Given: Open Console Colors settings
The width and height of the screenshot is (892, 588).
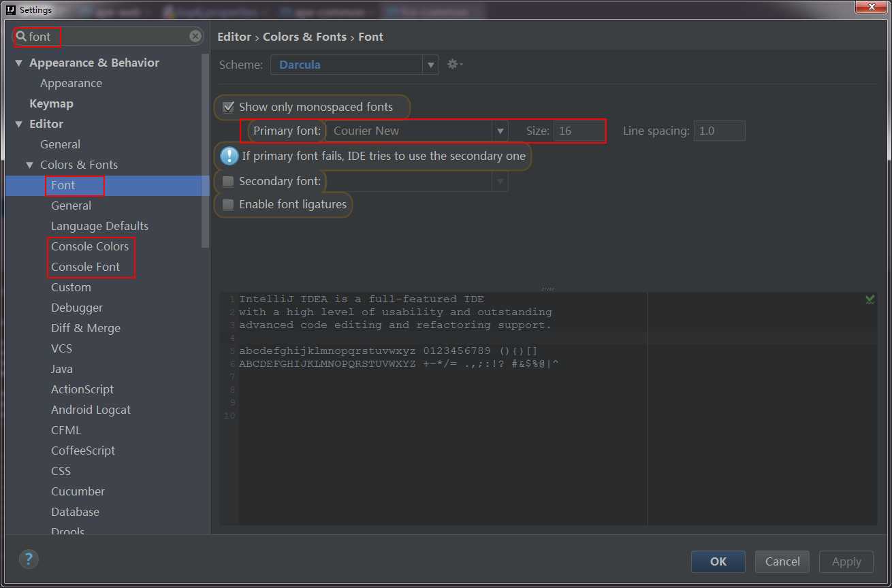Looking at the screenshot, I should pyautogui.click(x=90, y=246).
